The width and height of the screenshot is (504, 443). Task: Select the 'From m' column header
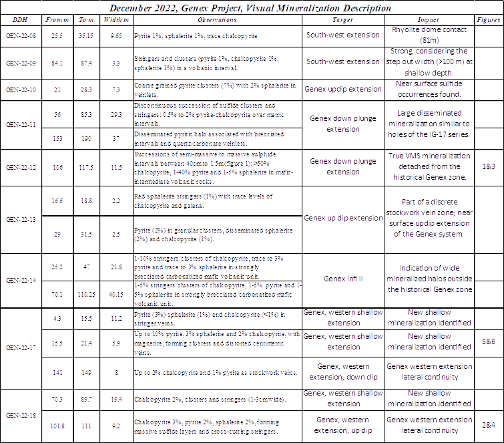pyautogui.click(x=57, y=20)
